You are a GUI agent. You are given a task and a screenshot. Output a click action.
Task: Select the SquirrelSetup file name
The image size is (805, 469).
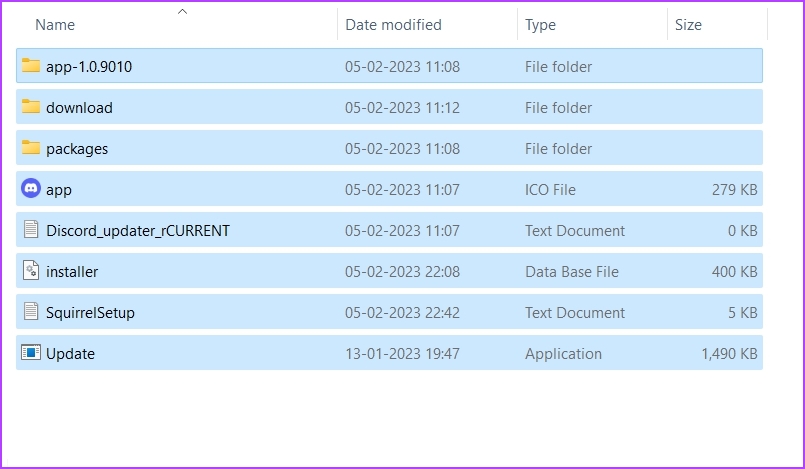(x=90, y=313)
